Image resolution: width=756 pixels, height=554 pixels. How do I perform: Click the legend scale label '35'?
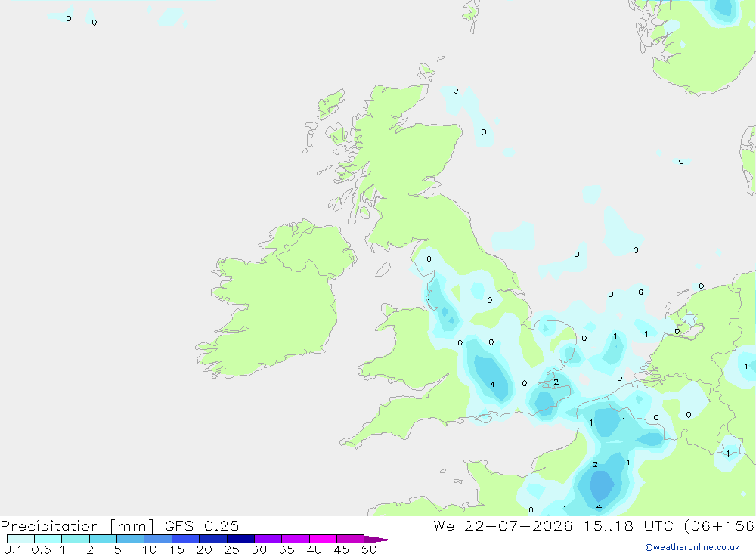(x=287, y=549)
